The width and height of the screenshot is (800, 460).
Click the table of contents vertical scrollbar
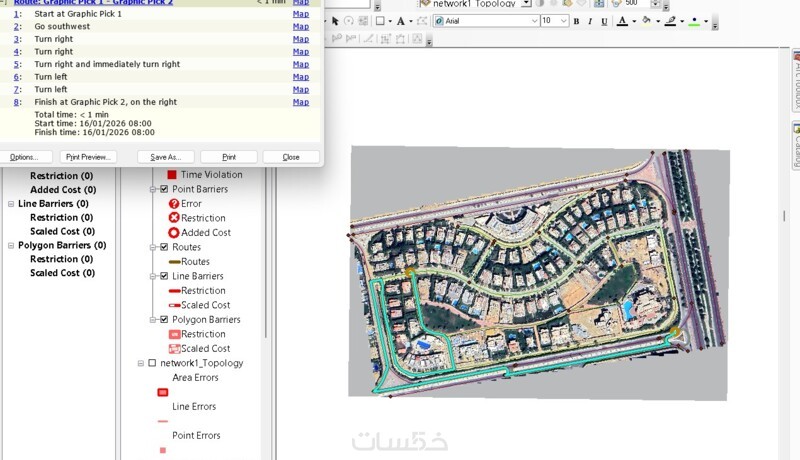265,252
